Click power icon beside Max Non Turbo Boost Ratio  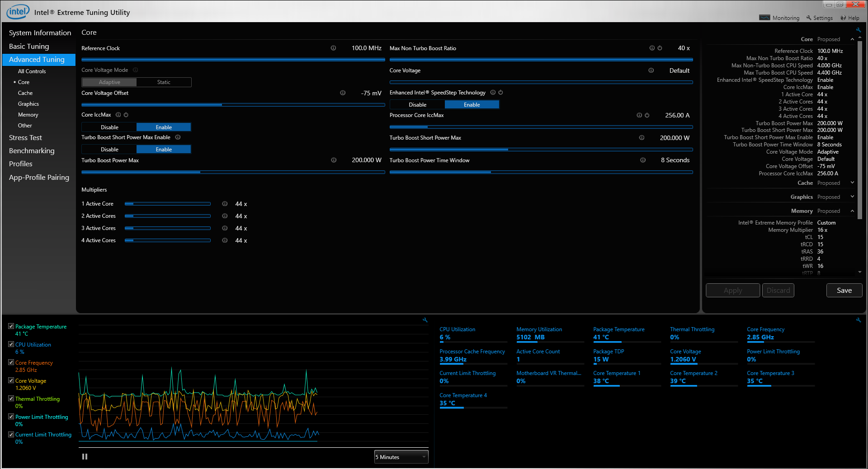(x=660, y=48)
